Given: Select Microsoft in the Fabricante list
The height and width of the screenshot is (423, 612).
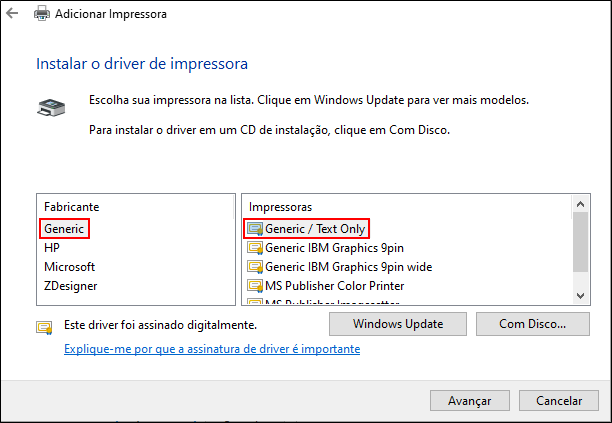Looking at the screenshot, I should pyautogui.click(x=69, y=267).
